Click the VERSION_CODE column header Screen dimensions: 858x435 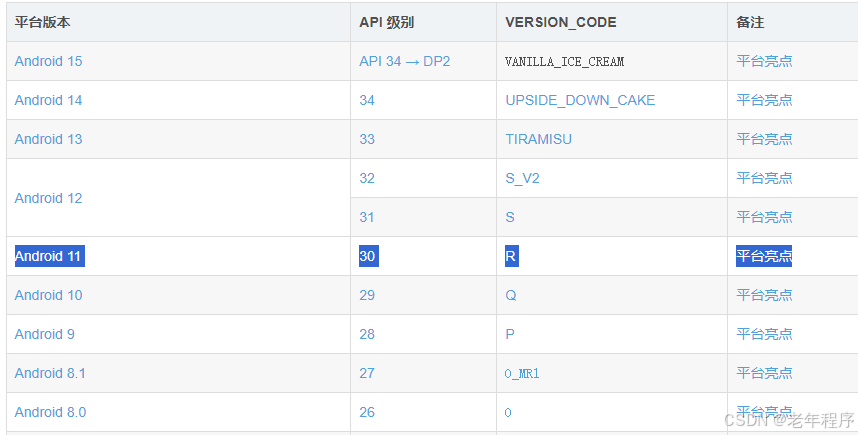click(561, 22)
